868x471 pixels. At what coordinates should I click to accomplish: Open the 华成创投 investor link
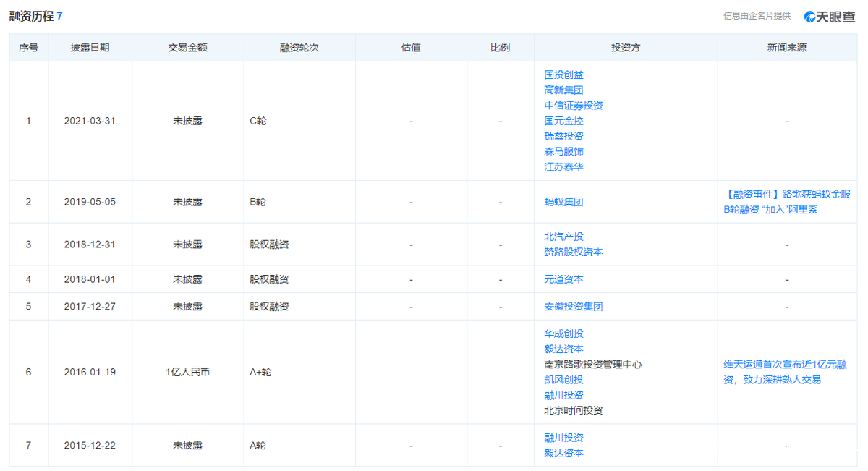tap(563, 334)
